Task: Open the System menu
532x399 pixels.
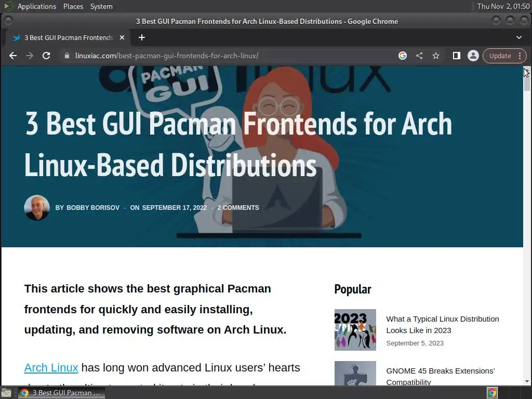Action: point(101,6)
